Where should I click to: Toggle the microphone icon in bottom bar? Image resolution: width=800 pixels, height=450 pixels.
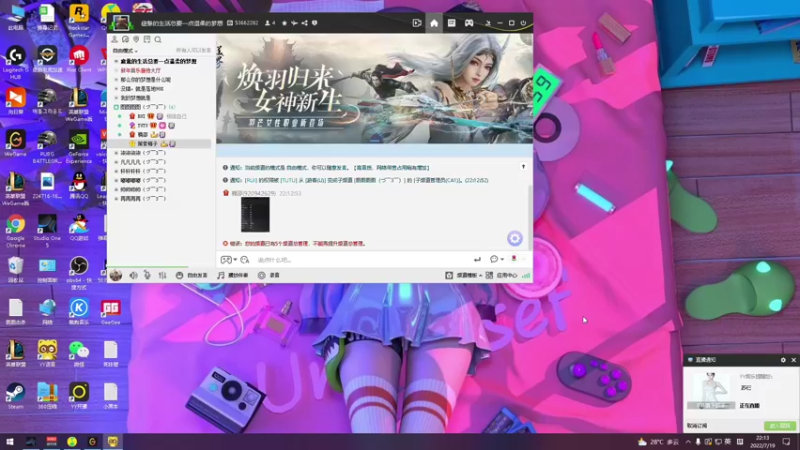[x=147, y=276]
